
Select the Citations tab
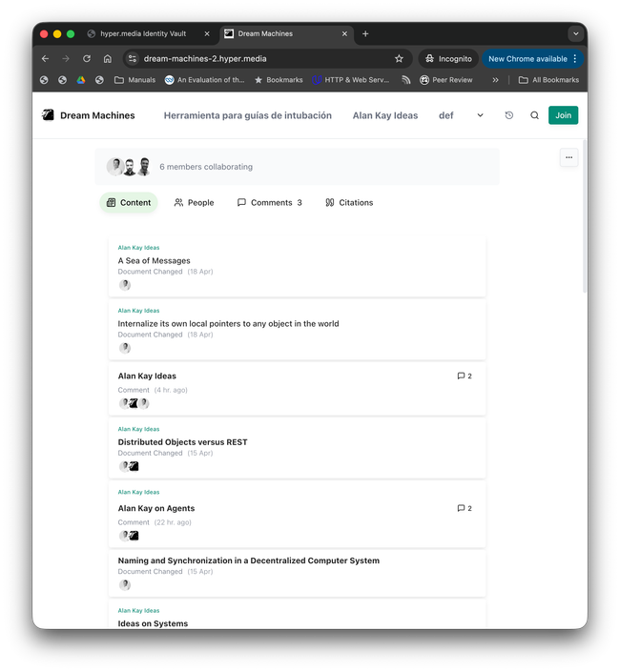coord(349,202)
